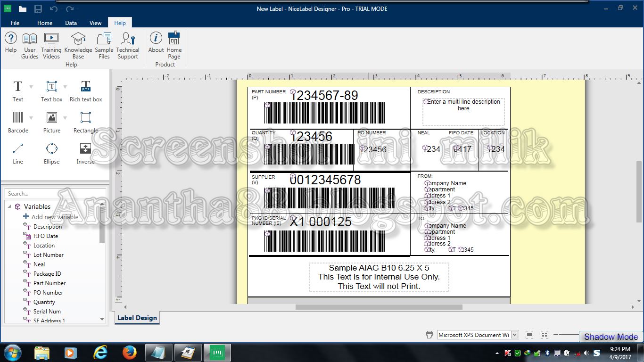Choose the Rectangle tool
Screen dimensions: 644x362
pyautogui.click(x=86, y=122)
